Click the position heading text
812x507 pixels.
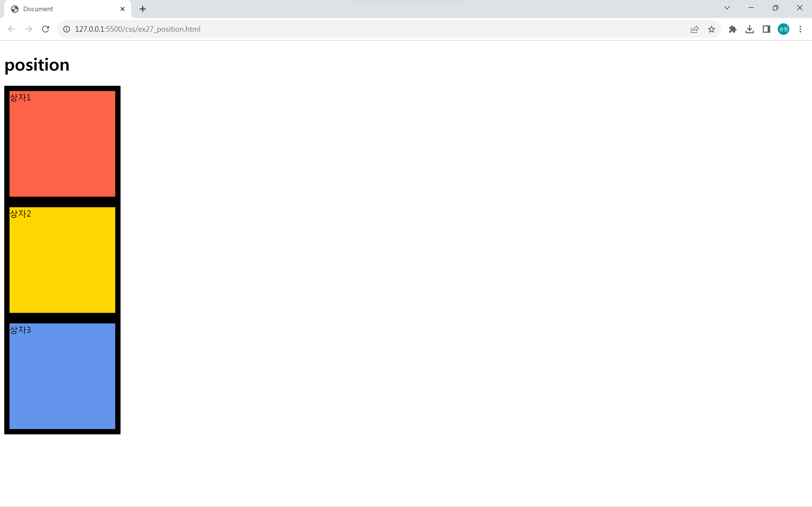pos(37,65)
